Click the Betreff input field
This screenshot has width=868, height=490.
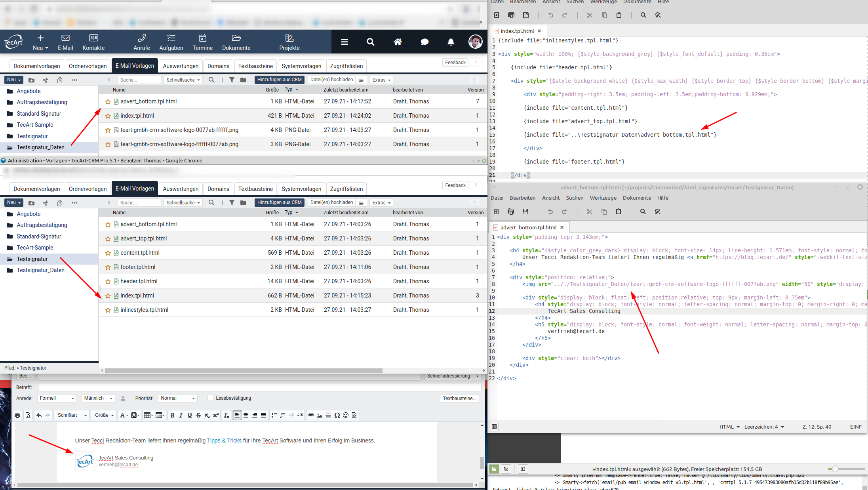(260, 387)
